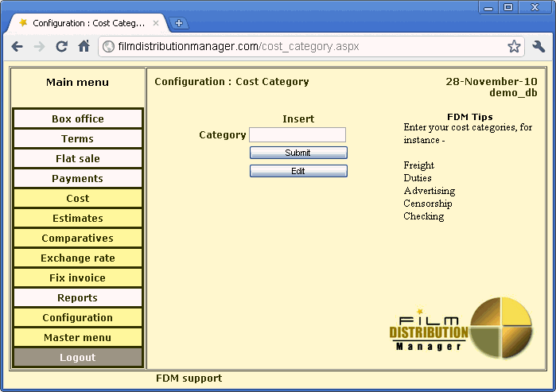Go to browser home page icon

click(x=84, y=47)
